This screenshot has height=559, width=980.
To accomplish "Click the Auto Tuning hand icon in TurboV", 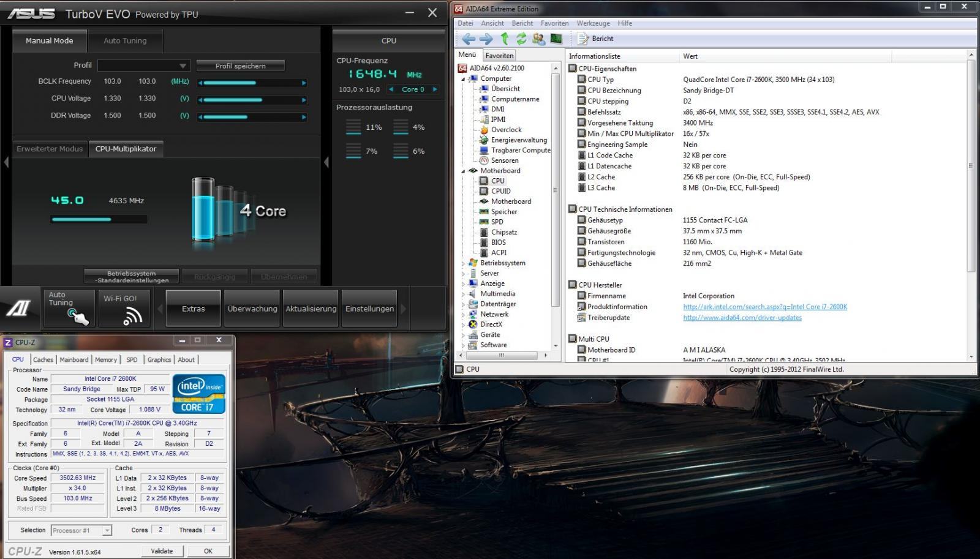I will tap(69, 309).
